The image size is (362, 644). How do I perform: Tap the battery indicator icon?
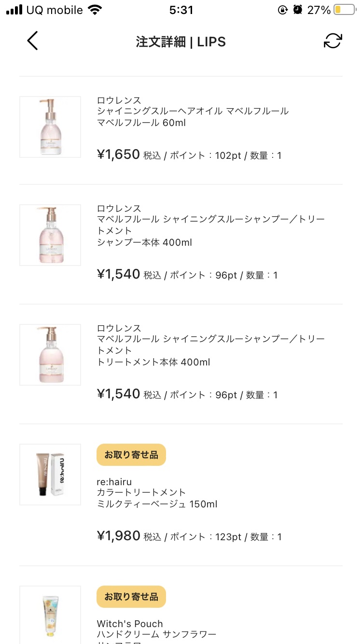(x=344, y=10)
